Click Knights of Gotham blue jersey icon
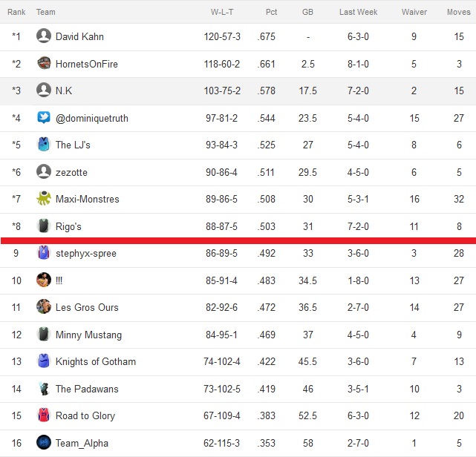476x457 pixels. 44,361
